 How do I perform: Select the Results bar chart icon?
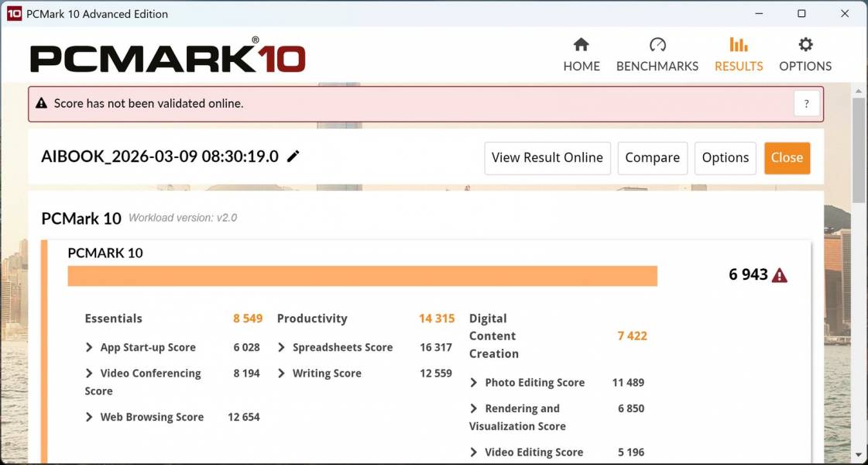pos(738,45)
